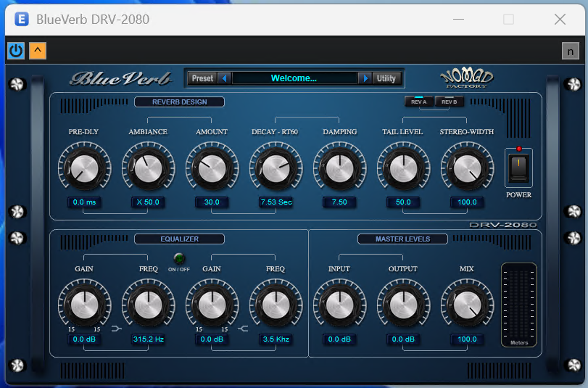The height and width of the screenshot is (388, 588).
Task: Click the 0.0 ms pre-delay value field
Action: (x=84, y=202)
